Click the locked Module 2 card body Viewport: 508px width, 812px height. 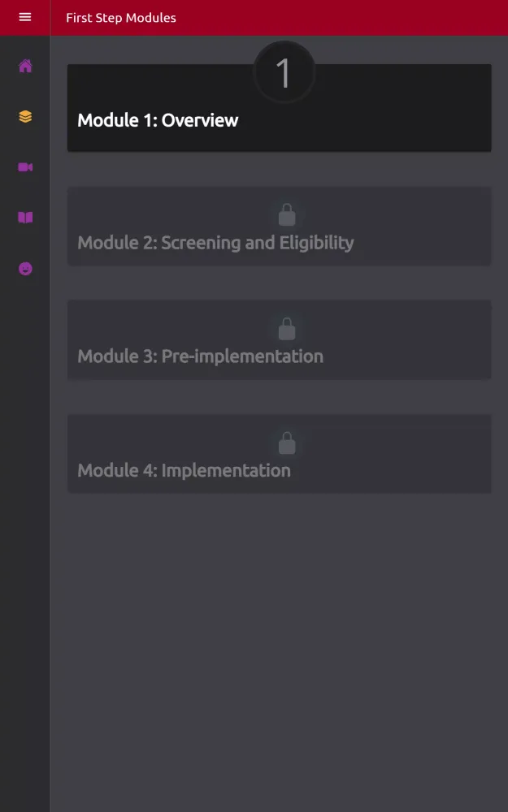coord(279,226)
